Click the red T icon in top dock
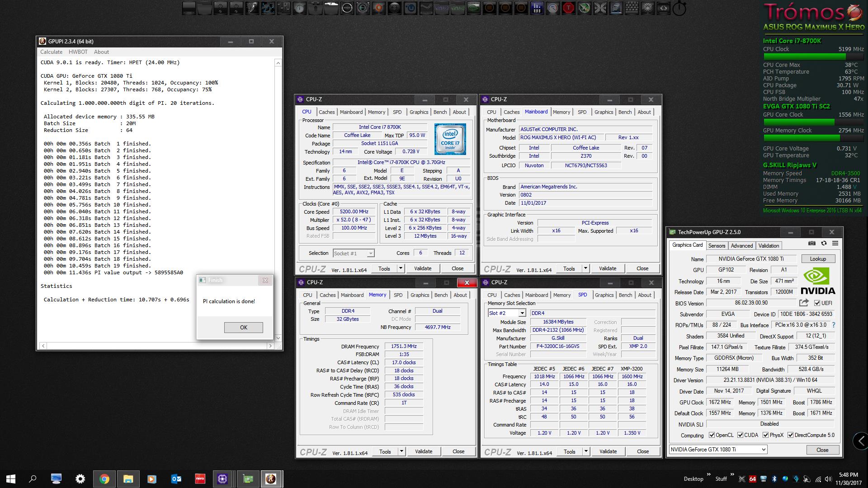868x488 pixels. point(568,8)
